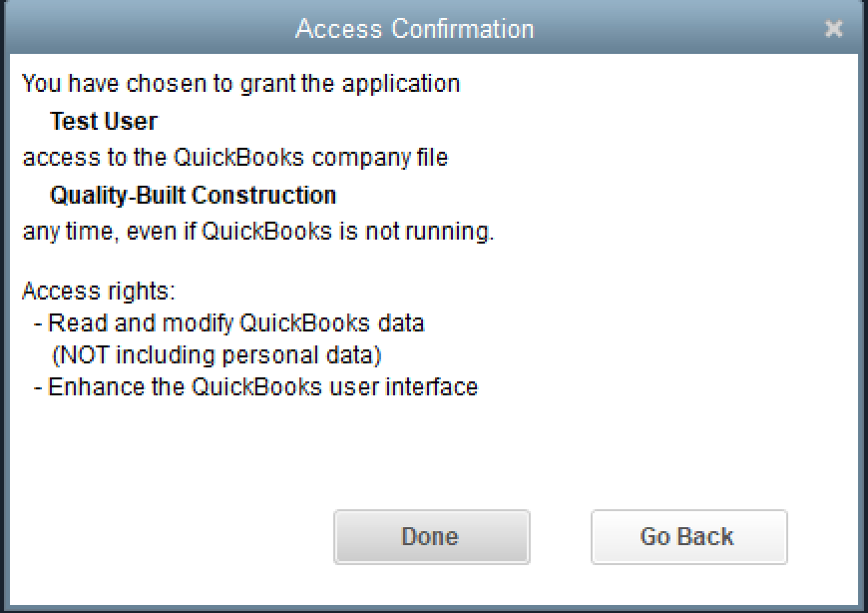Click 'Enhance the QuickBooks user interface' line
This screenshot has height=613, width=868.
262,386
